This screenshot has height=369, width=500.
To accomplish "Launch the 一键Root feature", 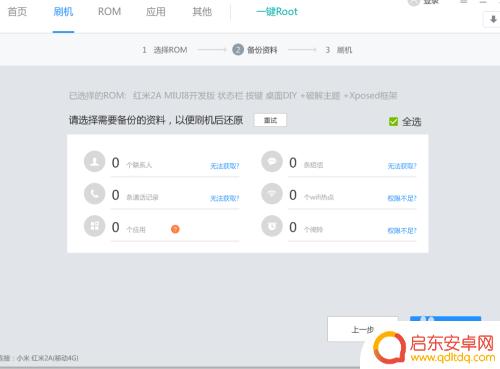I will click(x=277, y=12).
